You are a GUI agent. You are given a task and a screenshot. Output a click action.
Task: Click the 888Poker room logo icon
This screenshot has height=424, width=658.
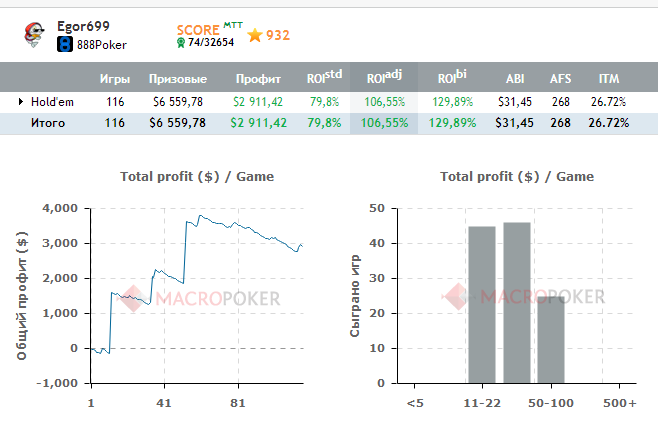click(64, 45)
